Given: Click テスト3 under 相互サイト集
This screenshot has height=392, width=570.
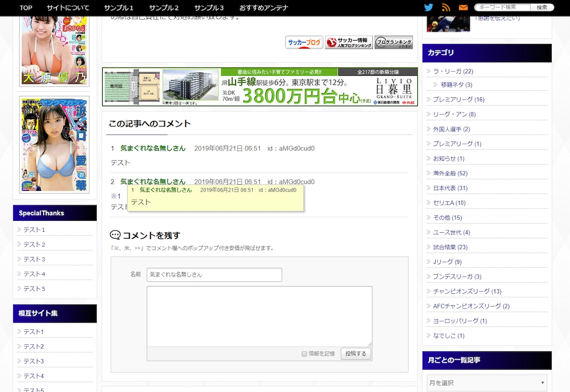Looking at the screenshot, I should click(34, 361).
